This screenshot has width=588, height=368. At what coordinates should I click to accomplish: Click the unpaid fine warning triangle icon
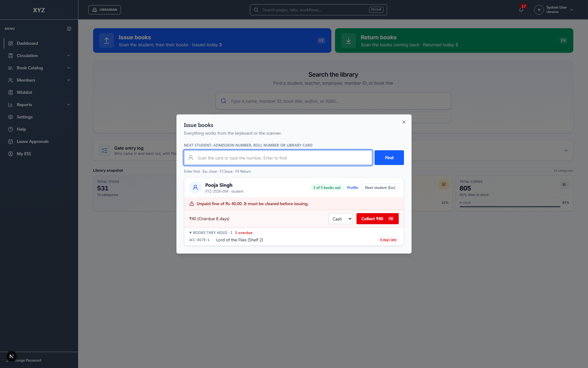coord(192,204)
